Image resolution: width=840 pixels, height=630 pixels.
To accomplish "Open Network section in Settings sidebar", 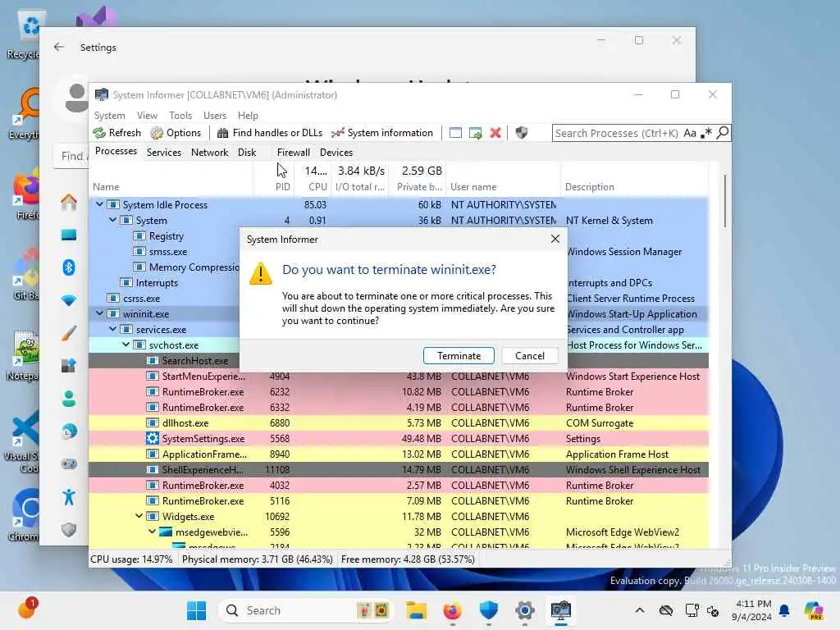I will (x=69, y=300).
